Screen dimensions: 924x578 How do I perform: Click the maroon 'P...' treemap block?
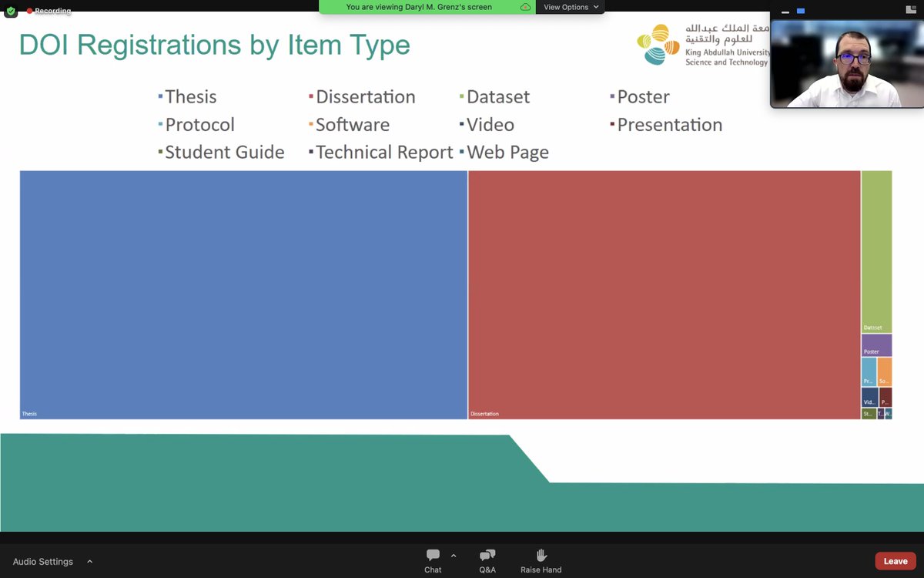(x=885, y=398)
